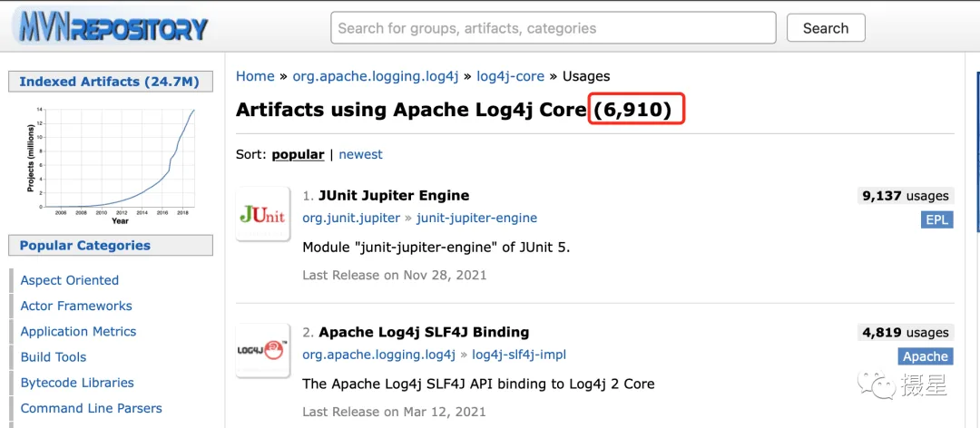View 9,137 usages of JUnit Jupiter Engine
This screenshot has width=980, height=428.
905,196
